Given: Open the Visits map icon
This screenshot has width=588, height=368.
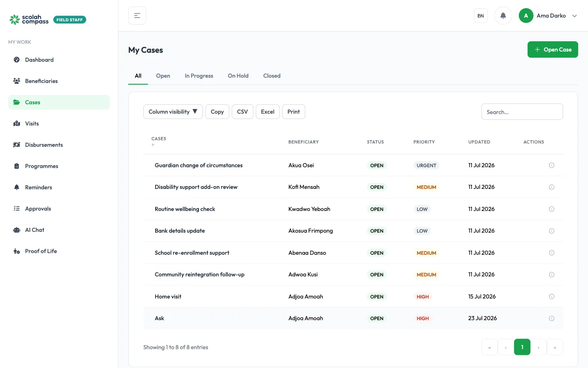Looking at the screenshot, I should (17, 123).
